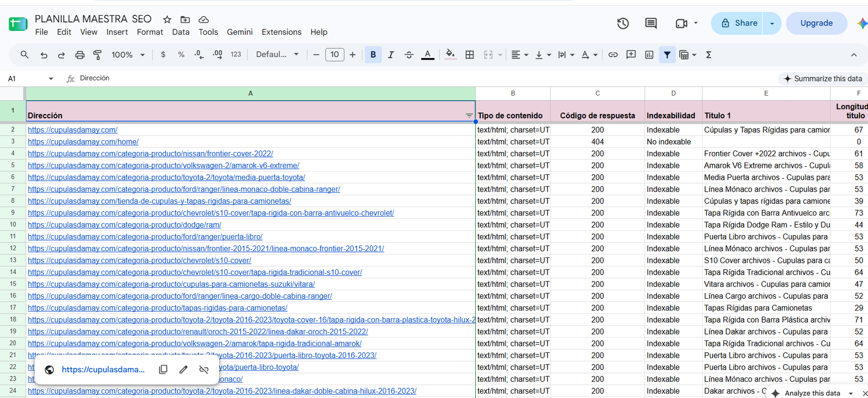Image resolution: width=868 pixels, height=398 pixels.
Task: Open the Data menu
Action: (181, 32)
